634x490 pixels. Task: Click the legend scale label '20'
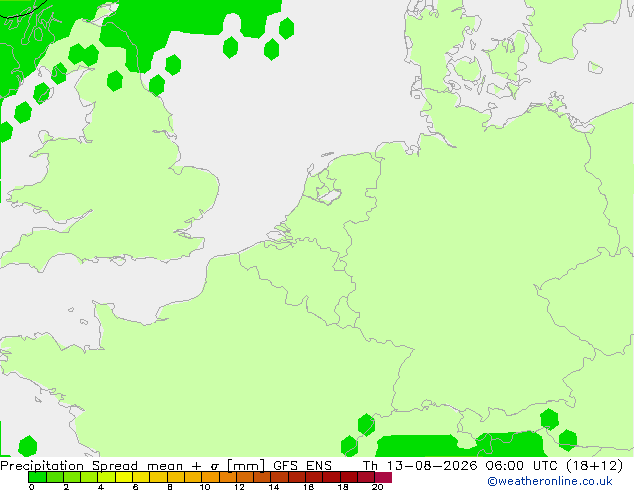point(377,487)
